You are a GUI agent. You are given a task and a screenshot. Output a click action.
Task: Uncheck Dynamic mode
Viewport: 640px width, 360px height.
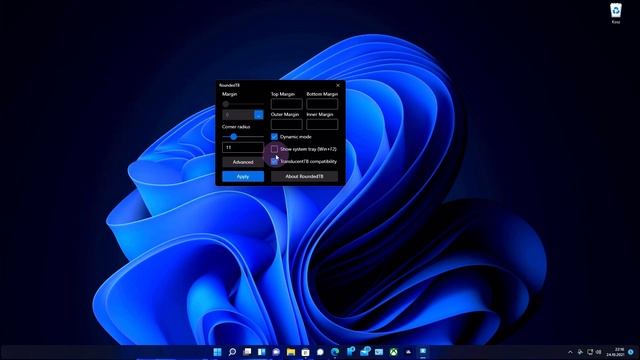[274, 137]
